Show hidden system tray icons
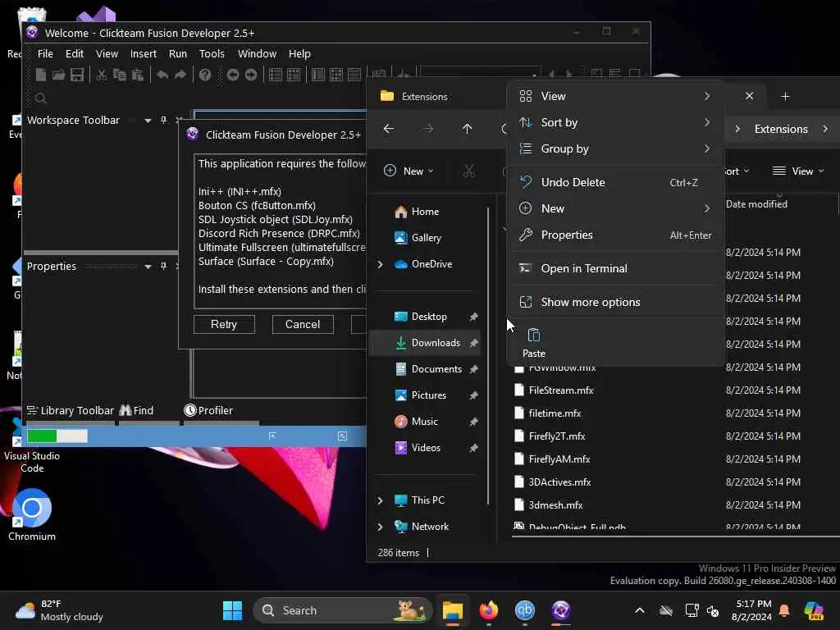The width and height of the screenshot is (840, 630). coord(640,610)
